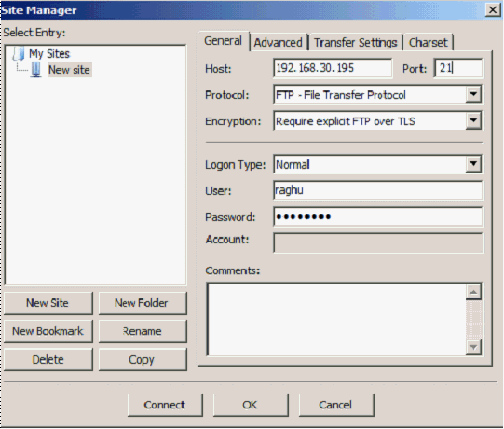
Task: Click the Connect button
Action: tap(165, 405)
